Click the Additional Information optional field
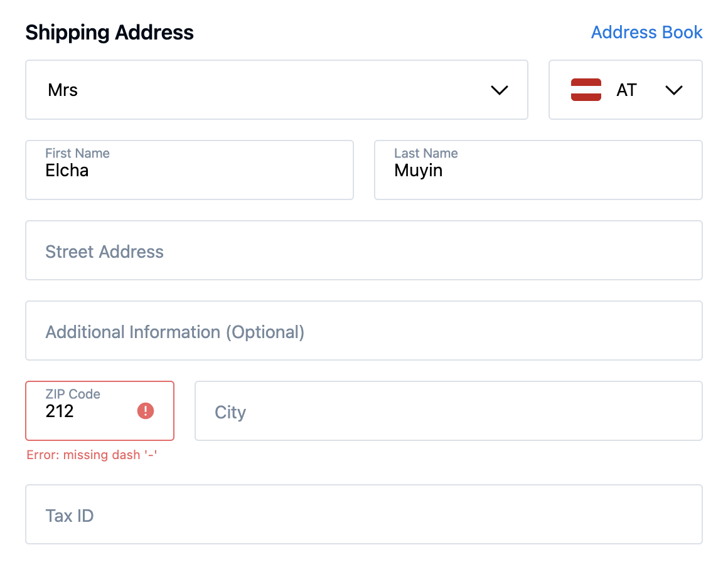 [x=363, y=331]
